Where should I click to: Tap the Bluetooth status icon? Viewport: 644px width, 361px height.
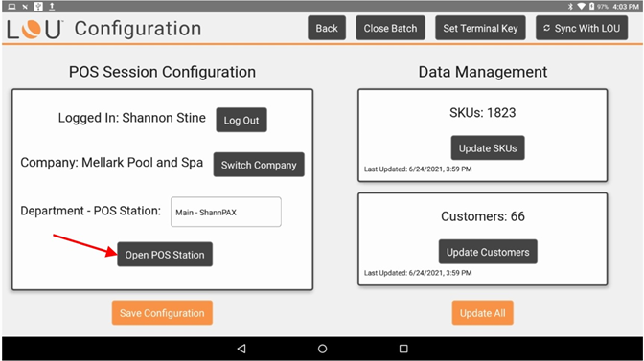(570, 6)
